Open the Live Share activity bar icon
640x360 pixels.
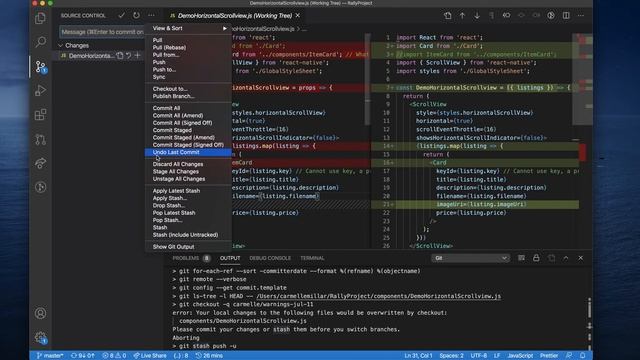40,163
